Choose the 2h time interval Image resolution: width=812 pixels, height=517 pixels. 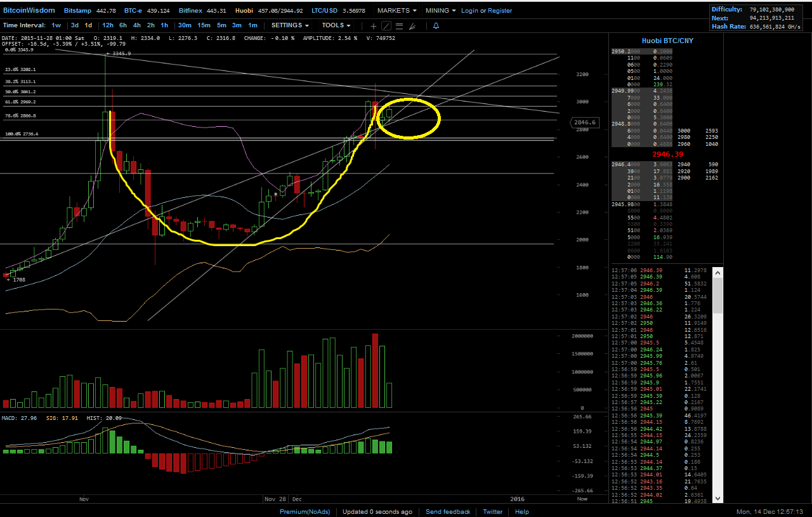[151, 25]
